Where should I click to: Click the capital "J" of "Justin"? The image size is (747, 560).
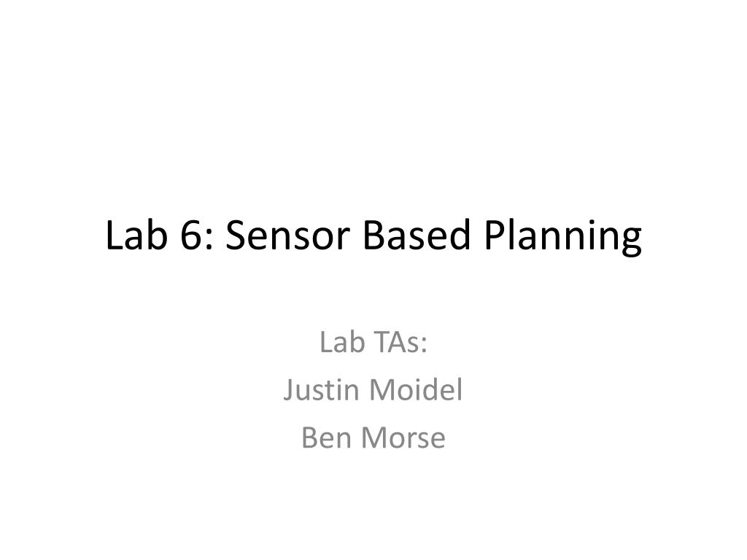tap(288, 392)
